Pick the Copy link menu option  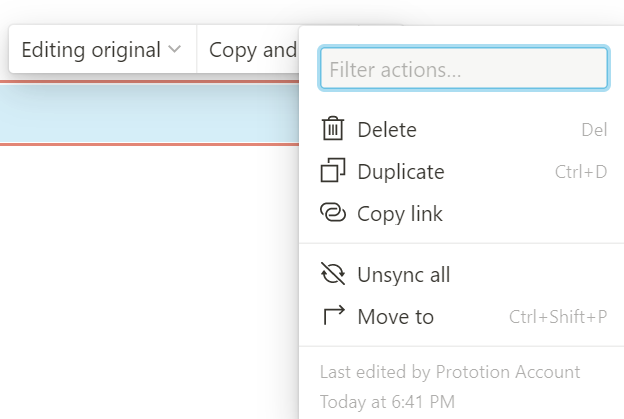(x=464, y=213)
